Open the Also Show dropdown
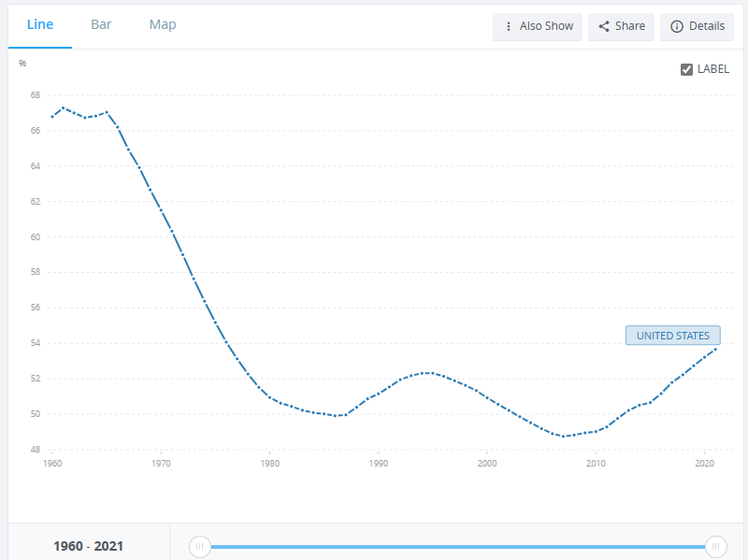This screenshot has width=748, height=560. point(537,27)
